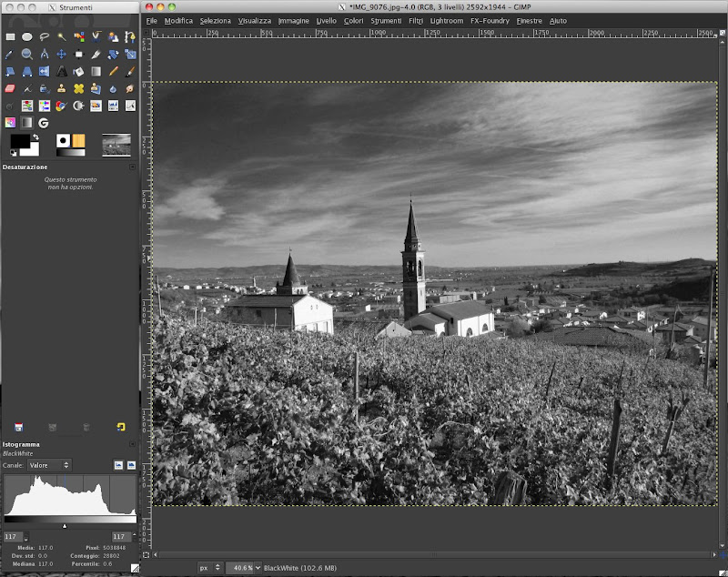728x577 pixels.
Task: Switch histogram to logarithmic scale
Action: (x=131, y=465)
